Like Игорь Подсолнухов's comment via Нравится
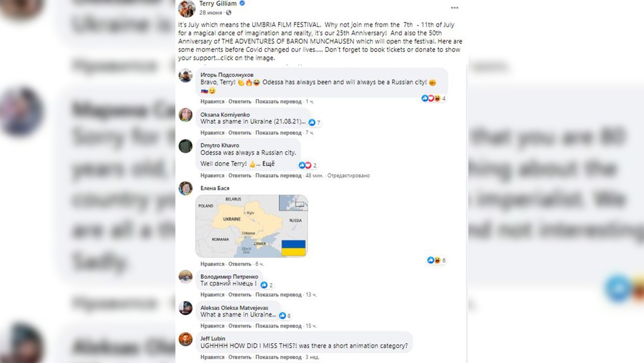Viewport: 644px width, 363px height. [212, 101]
